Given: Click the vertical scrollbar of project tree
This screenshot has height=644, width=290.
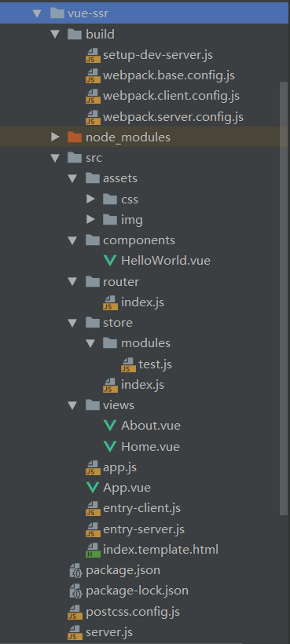Looking at the screenshot, I should click(284, 298).
